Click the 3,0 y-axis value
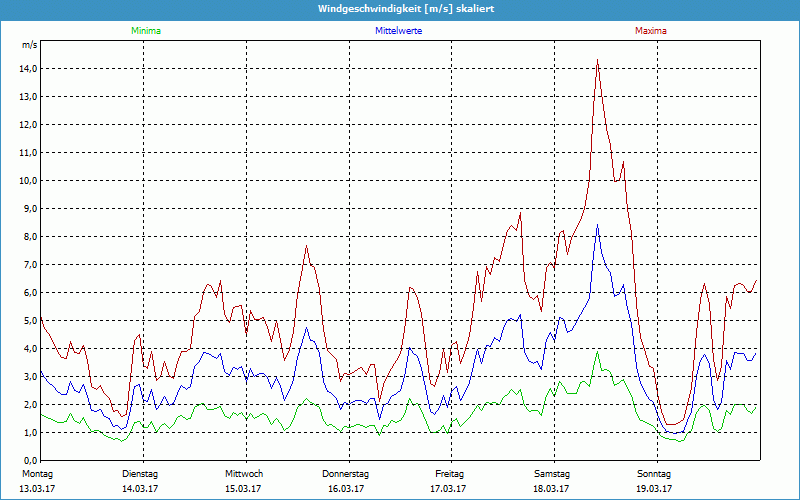The height and width of the screenshot is (500, 800). [31, 377]
